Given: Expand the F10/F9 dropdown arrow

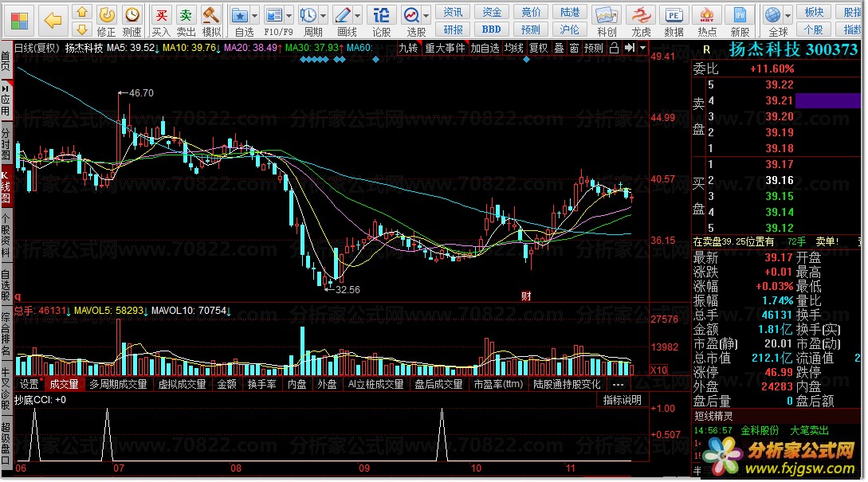Looking at the screenshot, I should pyautogui.click(x=289, y=15).
